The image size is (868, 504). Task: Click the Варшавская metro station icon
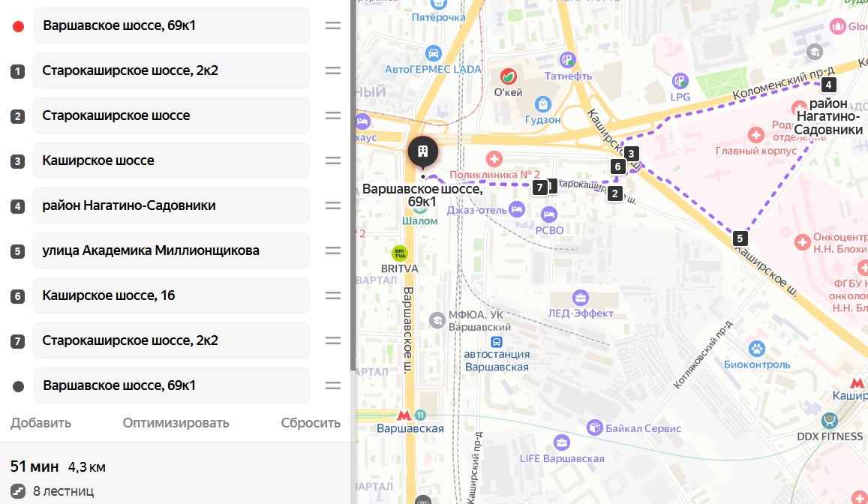404,415
